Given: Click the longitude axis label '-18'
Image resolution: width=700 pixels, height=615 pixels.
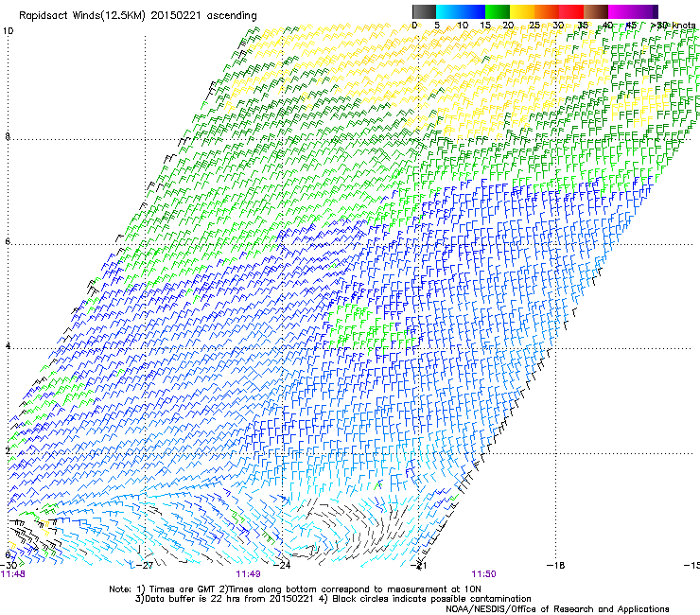Looking at the screenshot, I should tap(555, 565).
